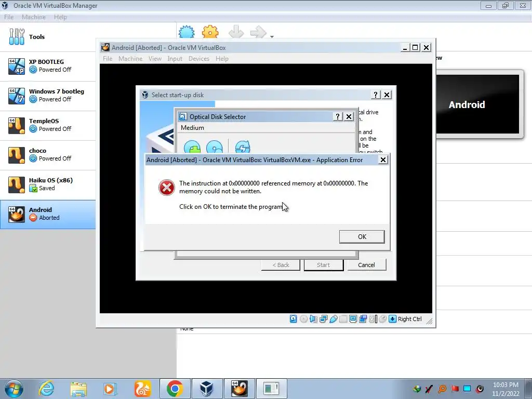Screen dimensions: 532x399
Task: Select the Windows 7 bootleg virtual machine
Action: (47, 96)
